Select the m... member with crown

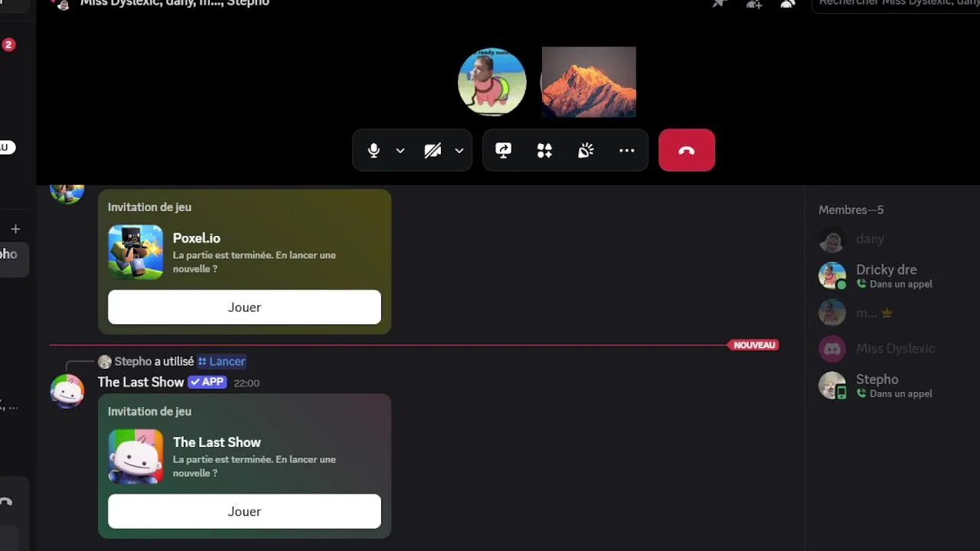(888, 312)
